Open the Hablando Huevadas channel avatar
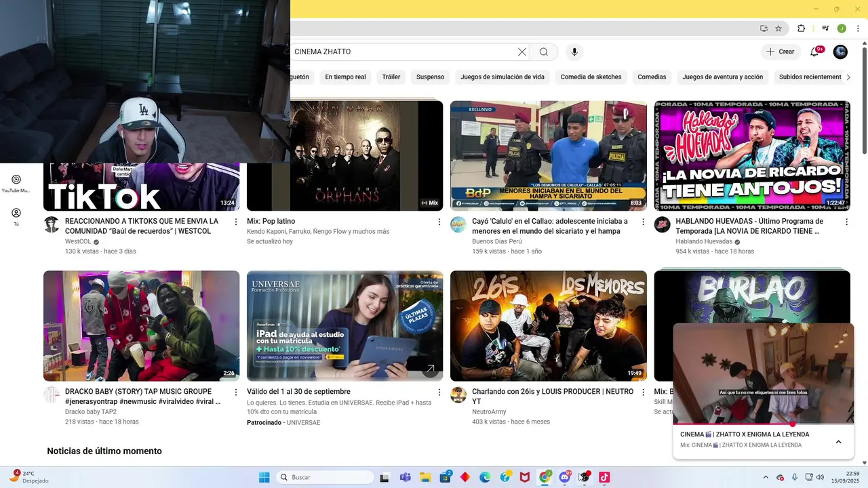Screen dimensions: 868x488 click(662, 224)
